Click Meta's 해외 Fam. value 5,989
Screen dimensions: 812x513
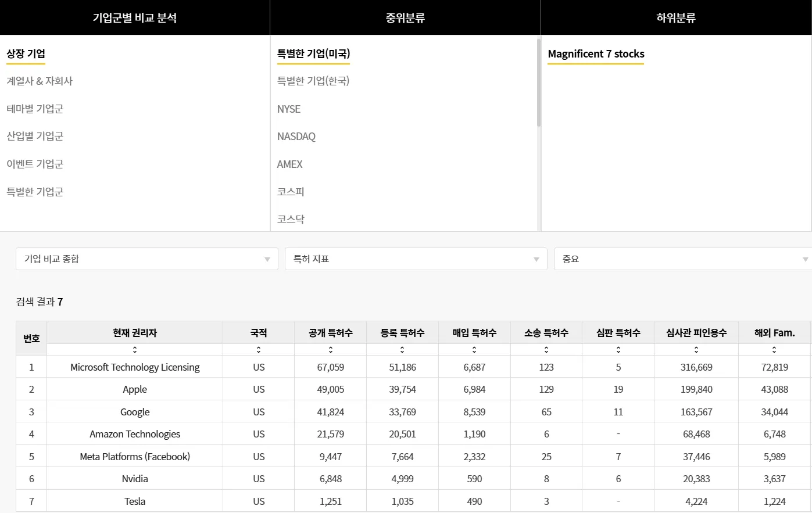click(x=774, y=457)
